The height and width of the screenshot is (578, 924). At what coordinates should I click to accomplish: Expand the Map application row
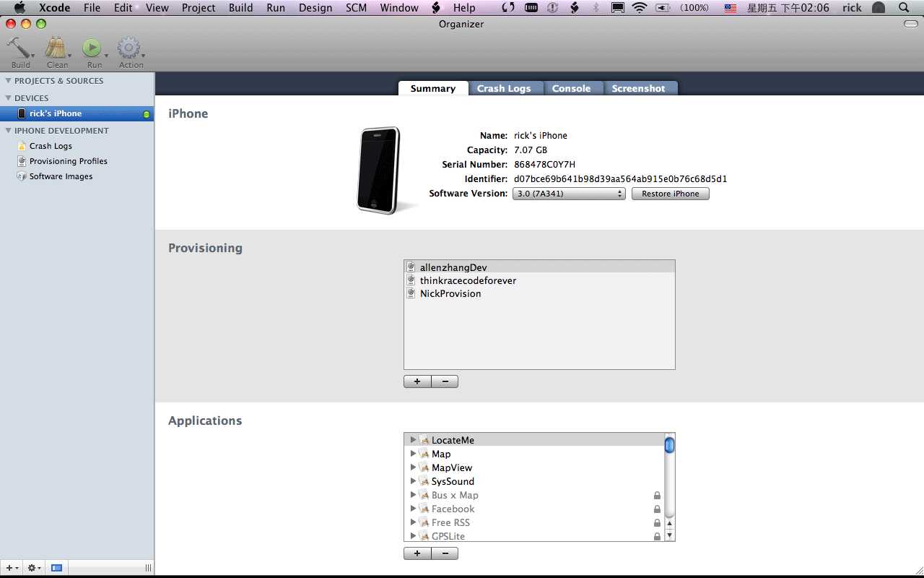tap(413, 454)
